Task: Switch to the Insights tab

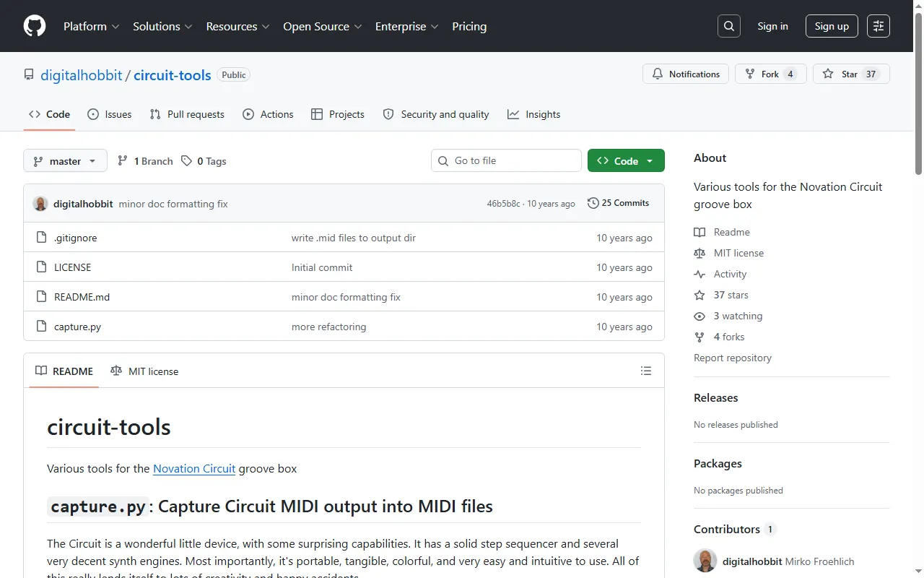Action: point(533,114)
